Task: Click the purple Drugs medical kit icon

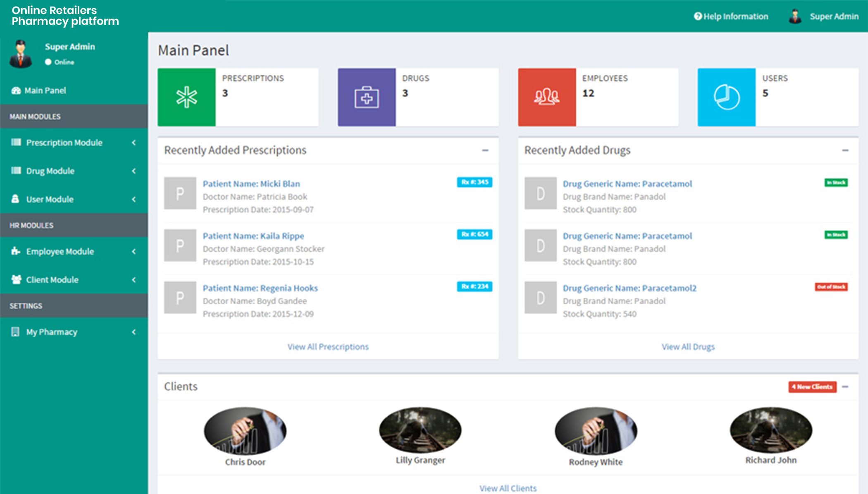Action: coord(367,97)
